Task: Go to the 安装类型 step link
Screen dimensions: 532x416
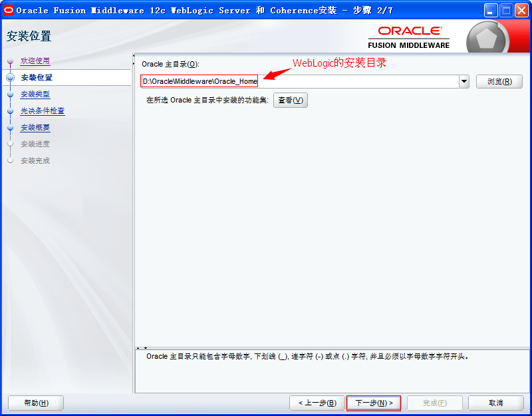Action: click(35, 94)
